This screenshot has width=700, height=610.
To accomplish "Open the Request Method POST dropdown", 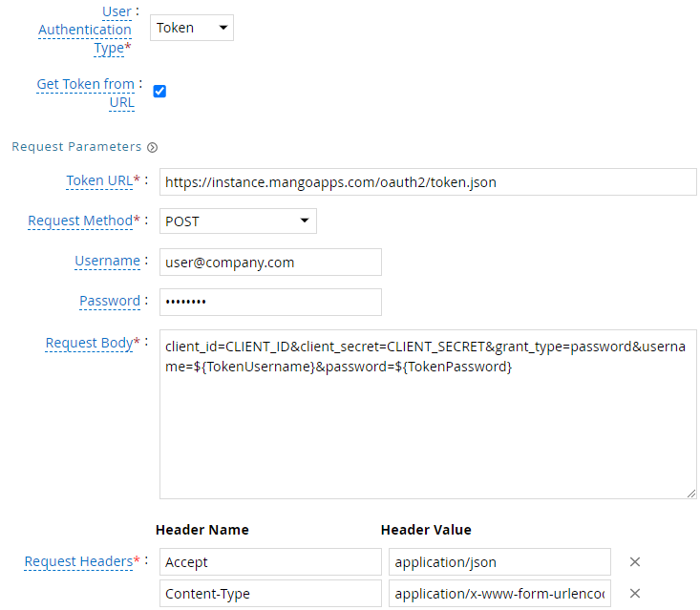I will [238, 221].
